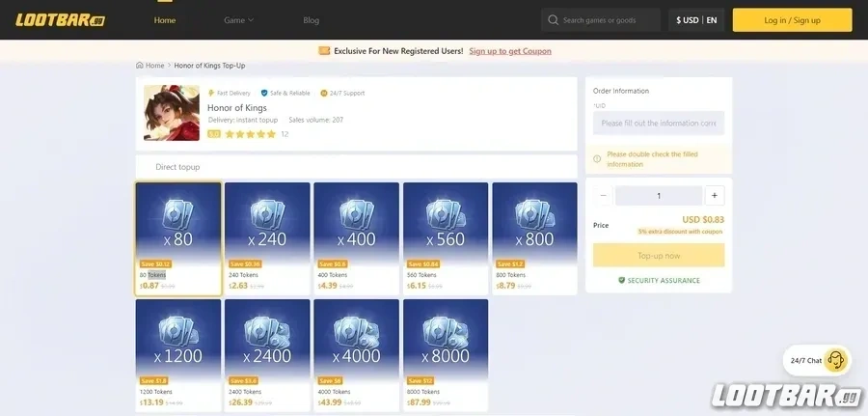
Task: Click the Save $0.36 badge
Action: (245, 264)
